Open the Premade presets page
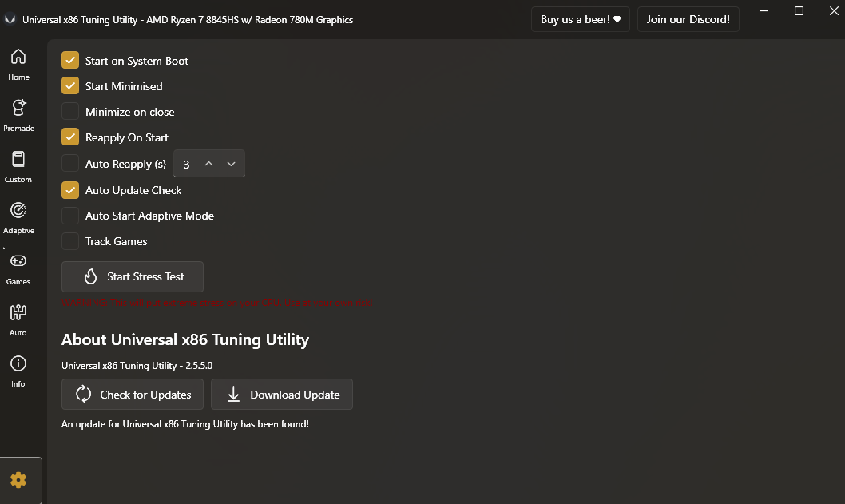 click(18, 115)
